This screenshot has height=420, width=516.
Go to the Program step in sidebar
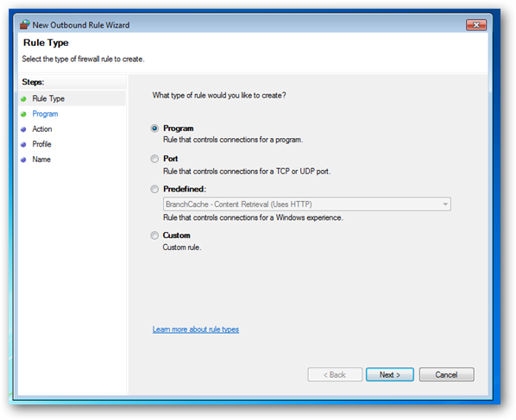[x=45, y=114]
